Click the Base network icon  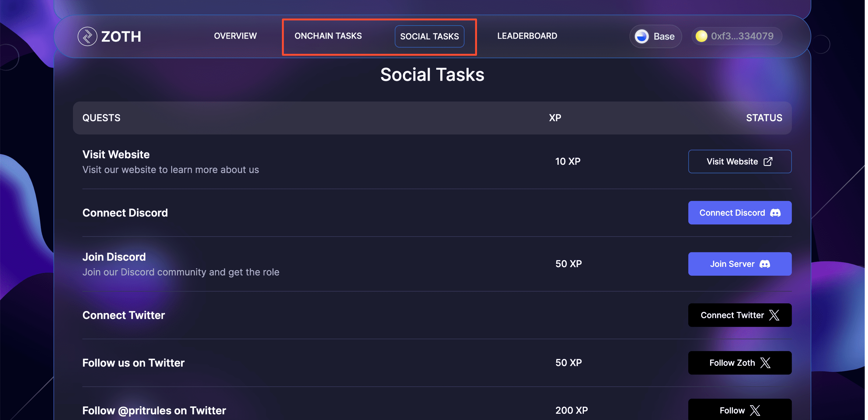click(x=641, y=37)
